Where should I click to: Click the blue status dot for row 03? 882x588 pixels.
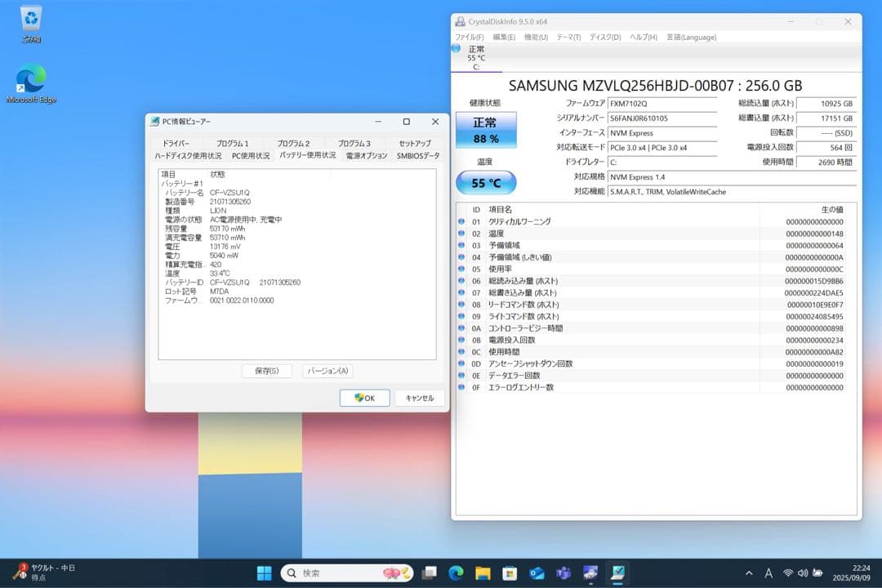pyautogui.click(x=461, y=245)
